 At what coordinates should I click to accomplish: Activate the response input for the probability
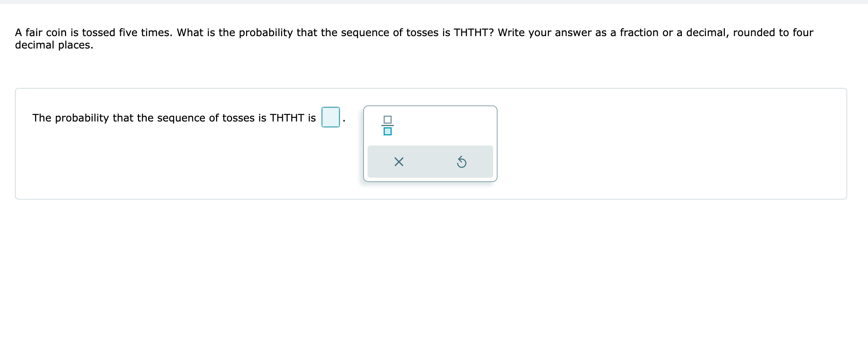coord(330,117)
